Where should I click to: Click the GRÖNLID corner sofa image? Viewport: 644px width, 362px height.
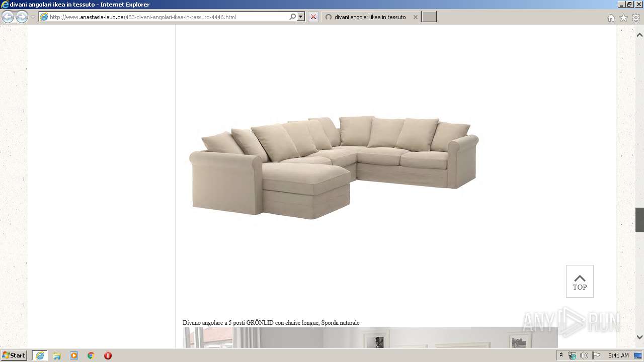334,167
